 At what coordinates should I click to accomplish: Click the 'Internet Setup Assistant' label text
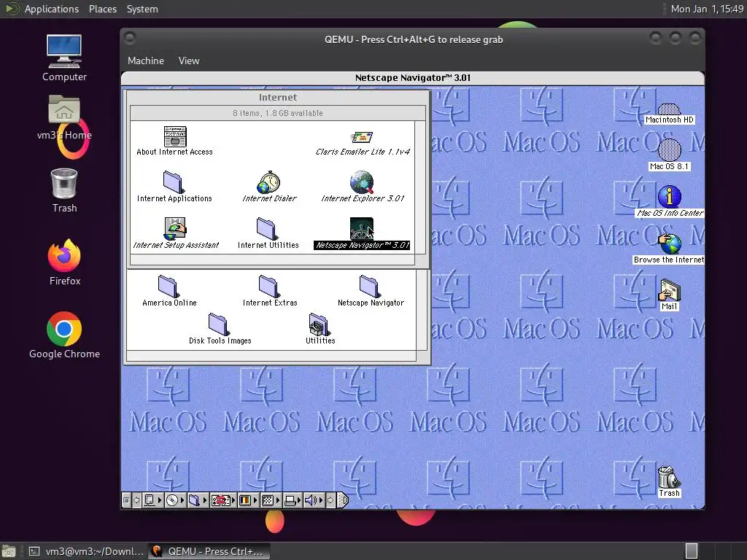tap(175, 245)
